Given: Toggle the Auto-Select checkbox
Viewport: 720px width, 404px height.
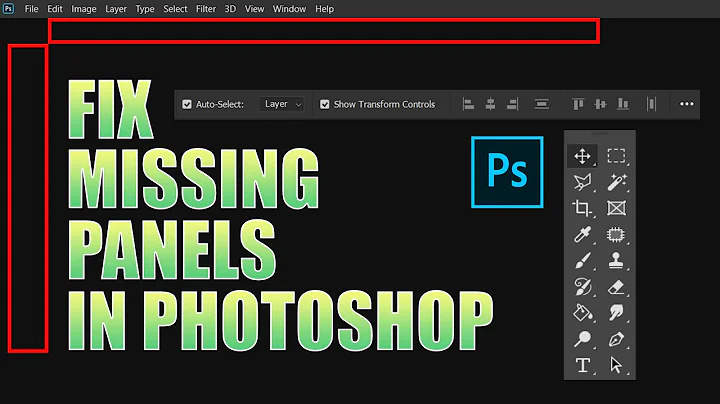Looking at the screenshot, I should pos(187,105).
